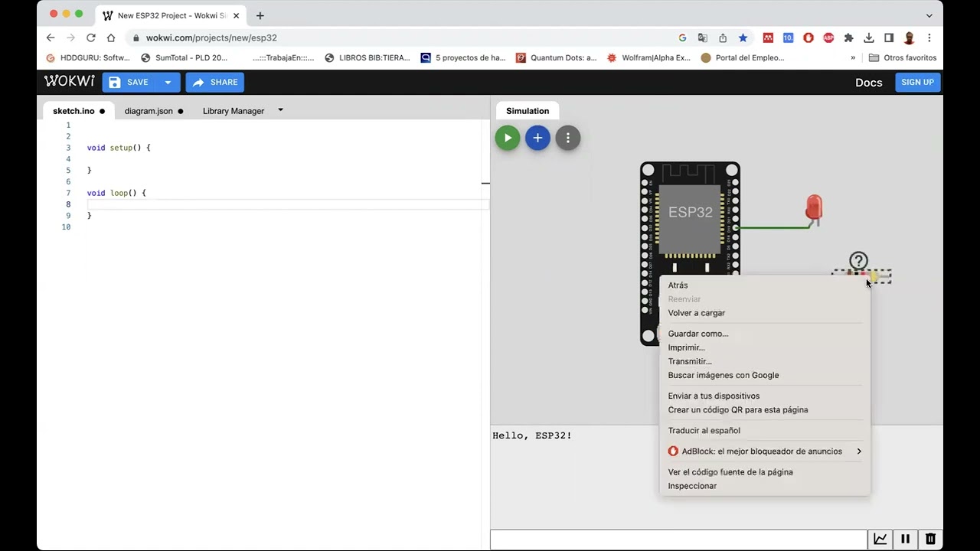The height and width of the screenshot is (551, 980).
Task: Open the help question mark above the resistor
Action: 858,261
